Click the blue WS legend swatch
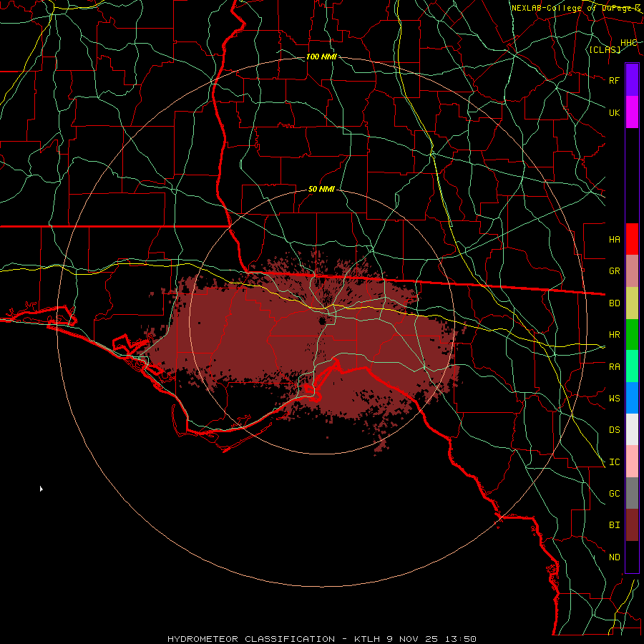This screenshot has height=644, width=644. [632, 398]
